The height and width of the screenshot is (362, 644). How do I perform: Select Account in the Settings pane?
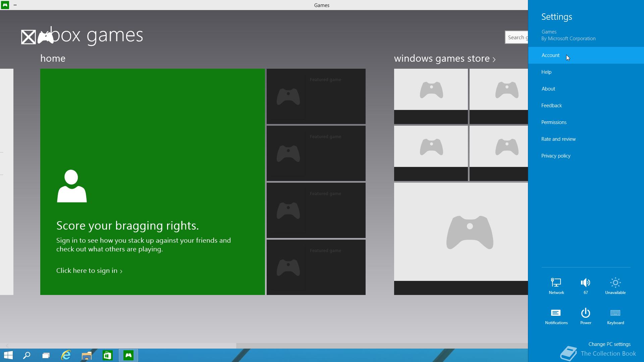586,55
